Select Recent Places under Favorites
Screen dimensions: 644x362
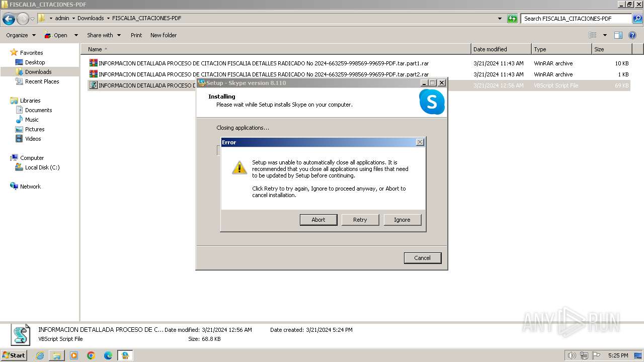tap(42, 81)
